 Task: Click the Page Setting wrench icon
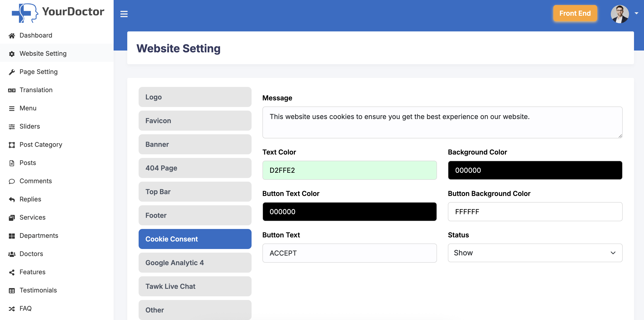12,72
